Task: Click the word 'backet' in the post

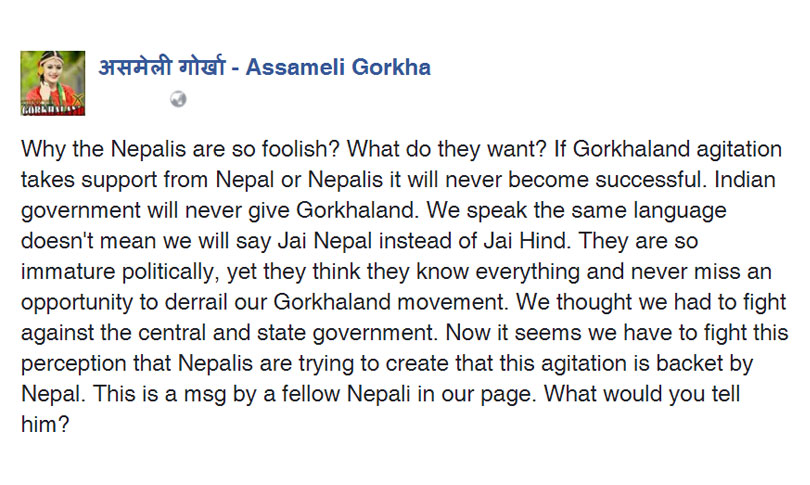Action: (x=689, y=364)
